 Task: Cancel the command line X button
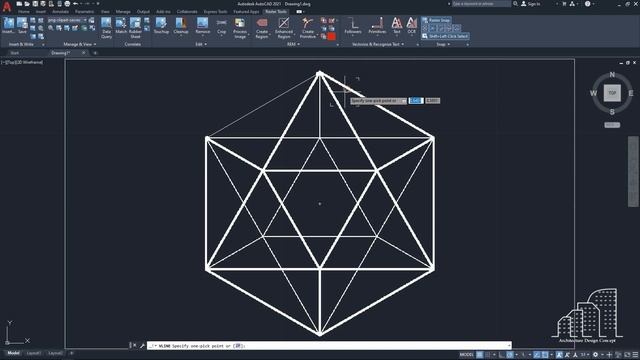point(135,346)
